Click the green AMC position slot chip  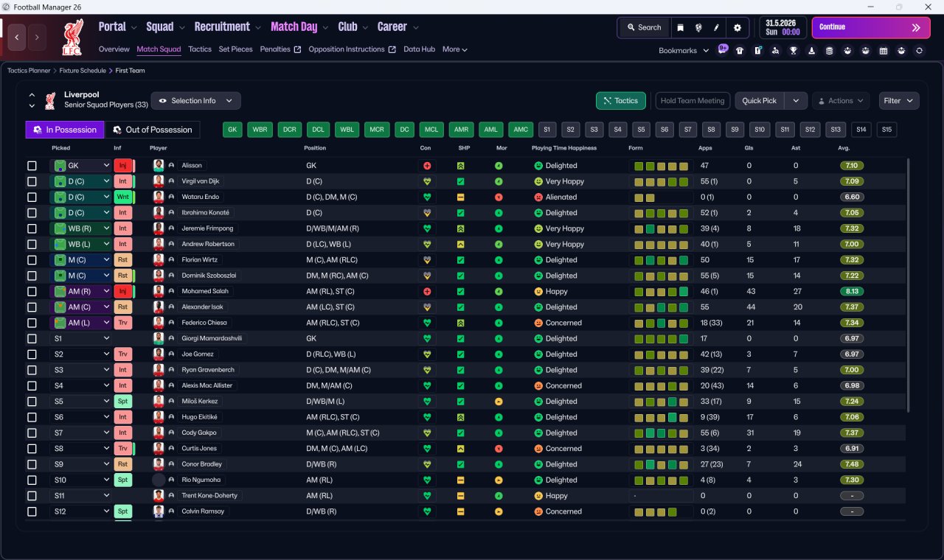521,130
